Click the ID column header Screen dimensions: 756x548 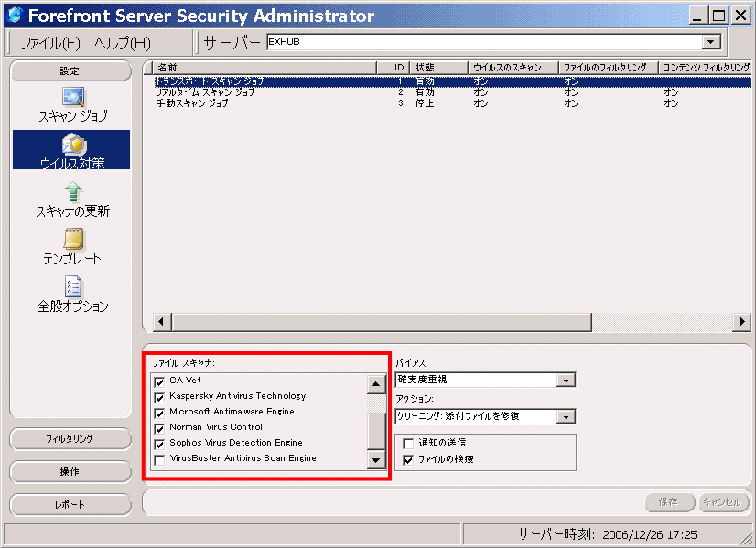click(x=393, y=68)
